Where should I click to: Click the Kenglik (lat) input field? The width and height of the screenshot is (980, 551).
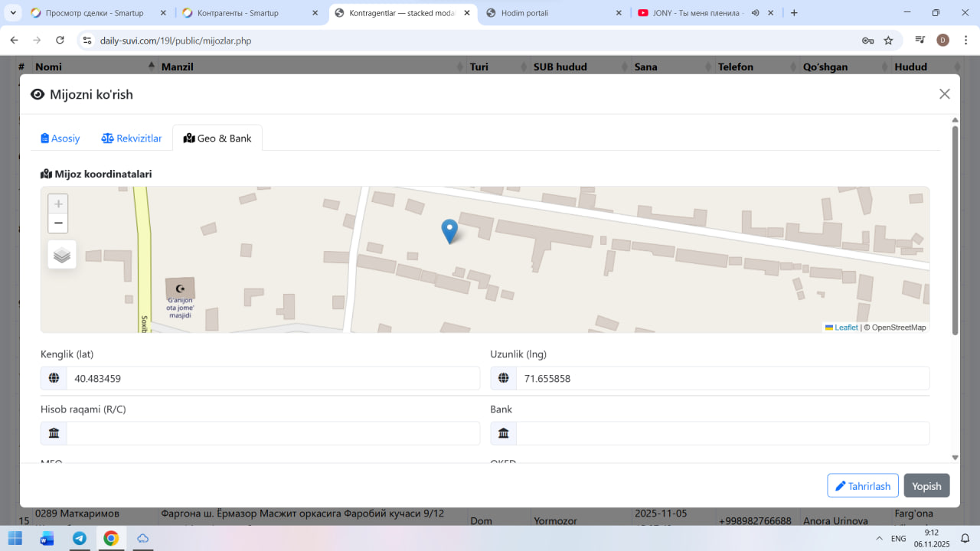click(272, 378)
